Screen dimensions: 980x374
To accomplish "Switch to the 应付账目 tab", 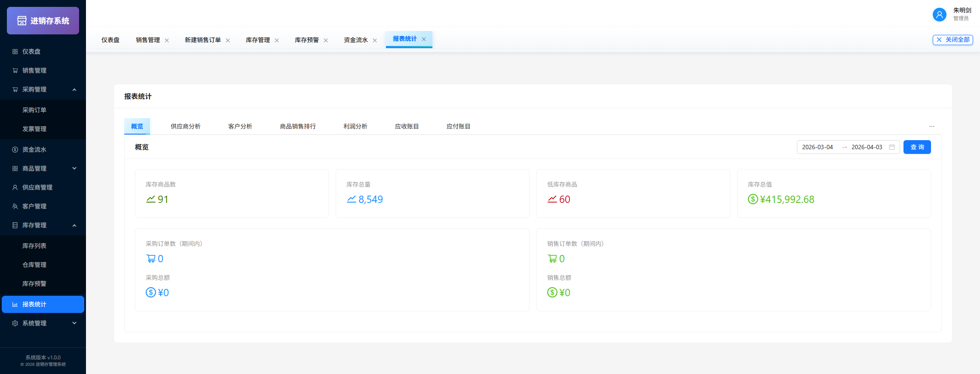I will click(459, 126).
